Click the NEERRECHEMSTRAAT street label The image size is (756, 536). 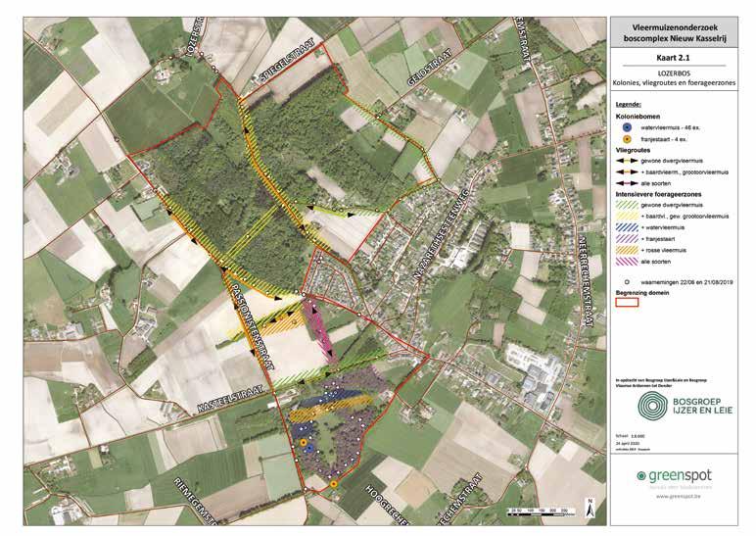coord(585,282)
